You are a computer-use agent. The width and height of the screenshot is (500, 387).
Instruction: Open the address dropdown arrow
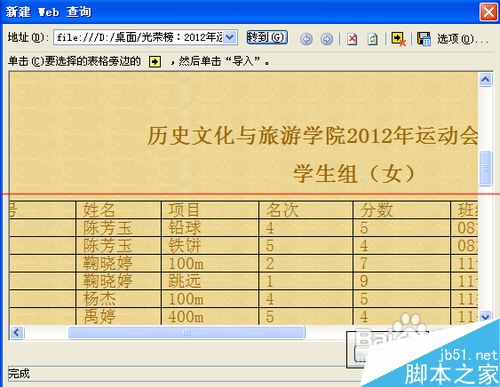(230, 37)
